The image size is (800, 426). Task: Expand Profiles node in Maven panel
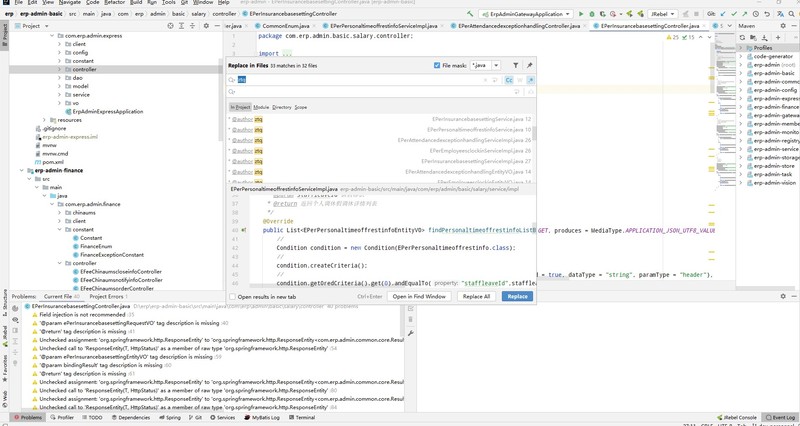pos(741,48)
